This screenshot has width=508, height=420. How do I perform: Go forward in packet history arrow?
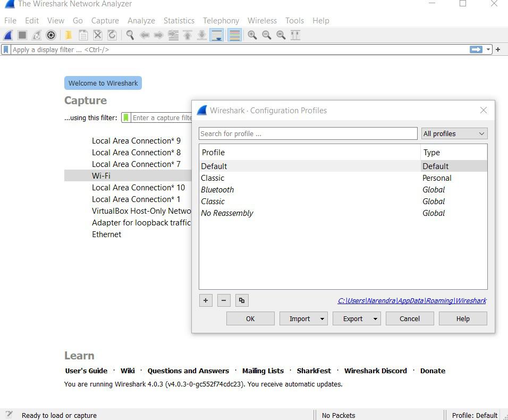[159, 35]
